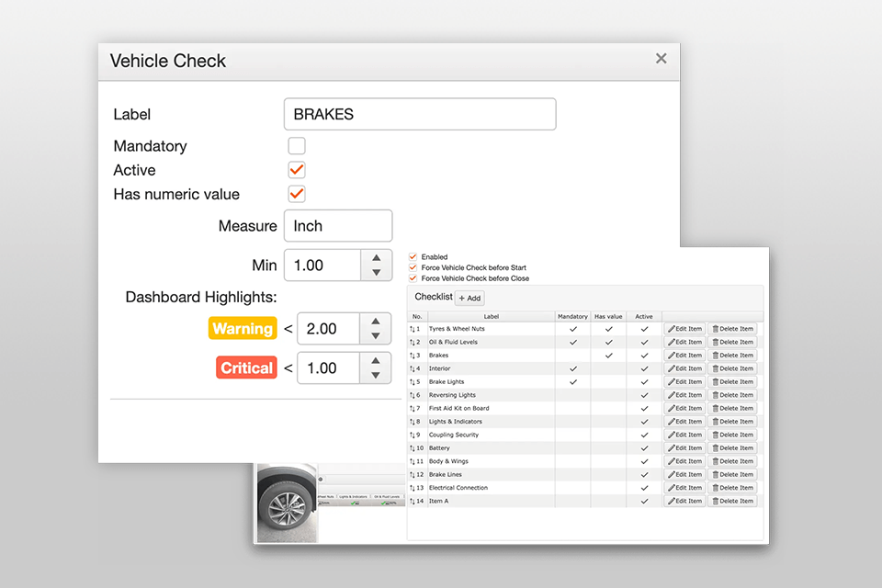
Task: Delete the Brakes checklist item
Action: 732,355
